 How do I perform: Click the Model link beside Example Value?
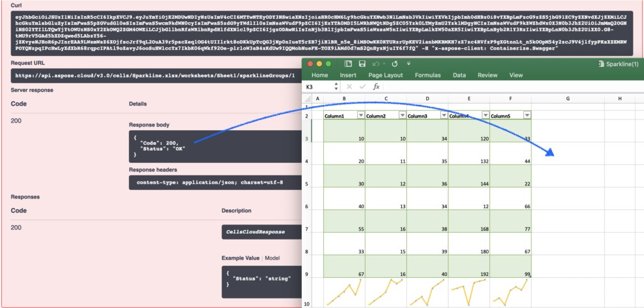[x=272, y=258]
